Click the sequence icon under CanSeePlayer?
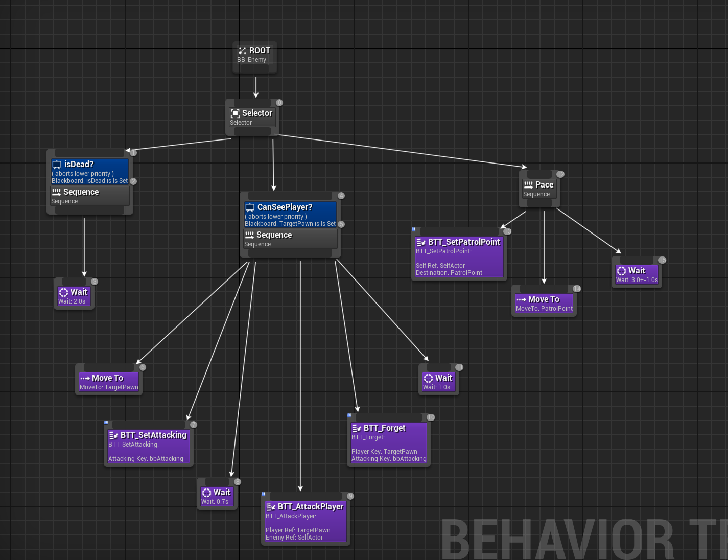Viewport: 728px width, 560px height. coord(249,235)
